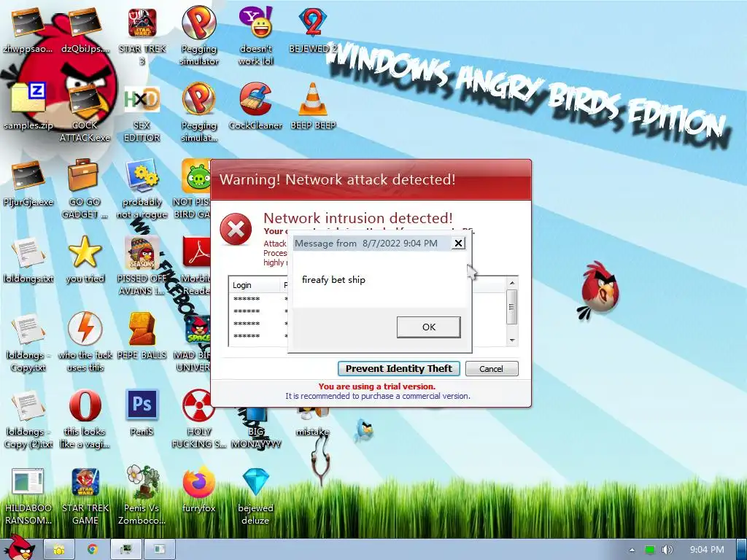Click the green tray status icon
Image resolution: width=747 pixels, height=560 pixels.
[x=650, y=550]
